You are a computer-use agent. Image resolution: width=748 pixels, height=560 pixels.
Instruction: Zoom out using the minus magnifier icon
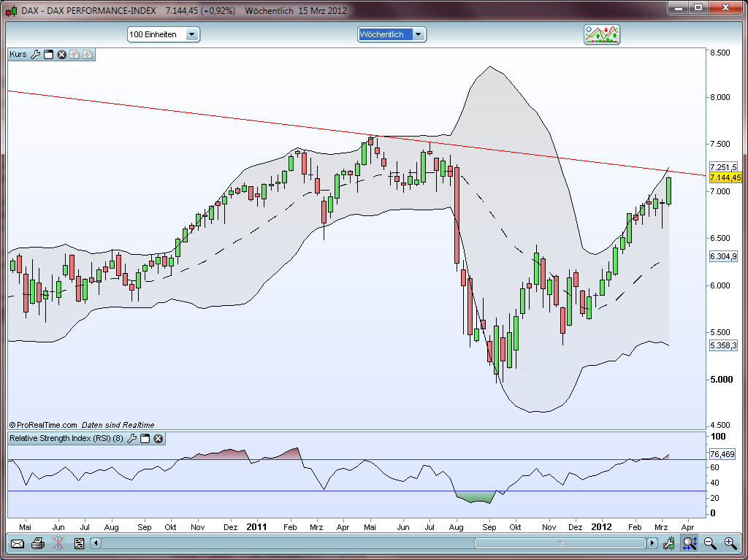click(x=709, y=543)
